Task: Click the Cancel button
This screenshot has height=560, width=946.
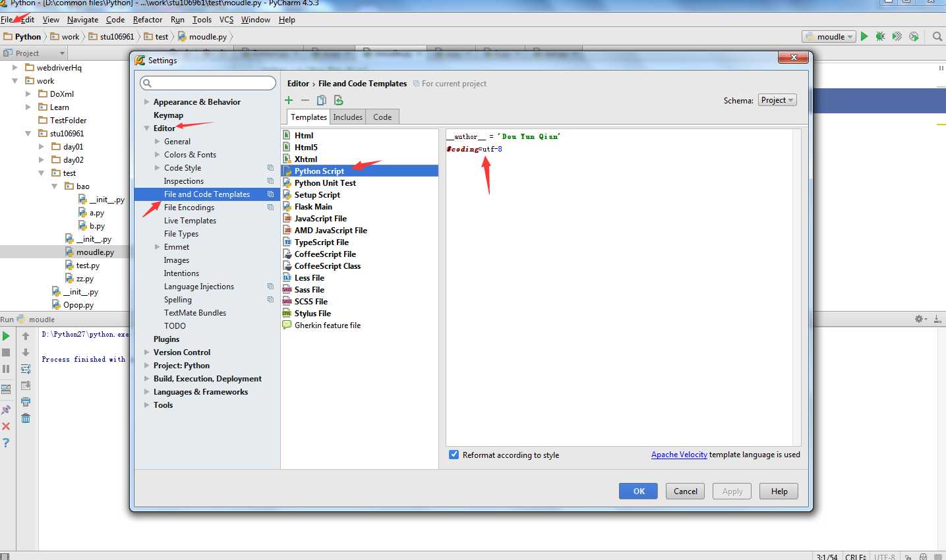Action: tap(686, 491)
